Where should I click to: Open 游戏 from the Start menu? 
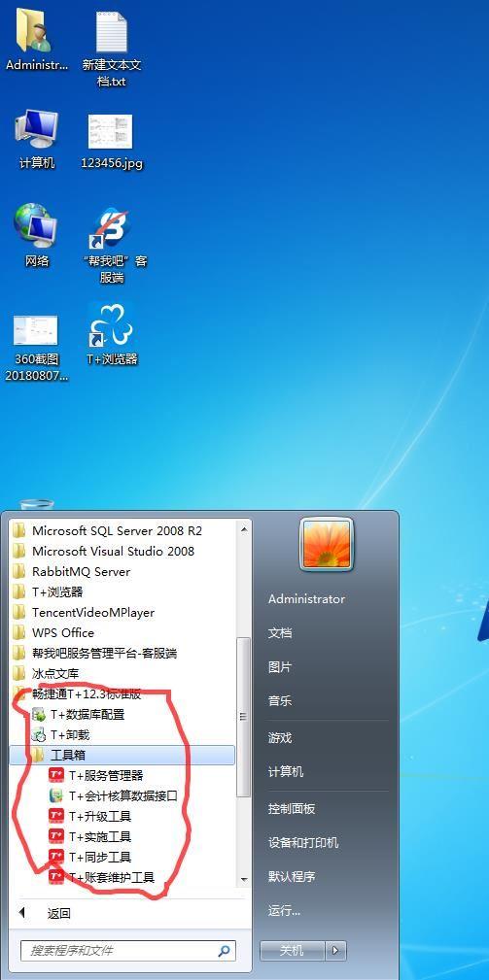(280, 738)
